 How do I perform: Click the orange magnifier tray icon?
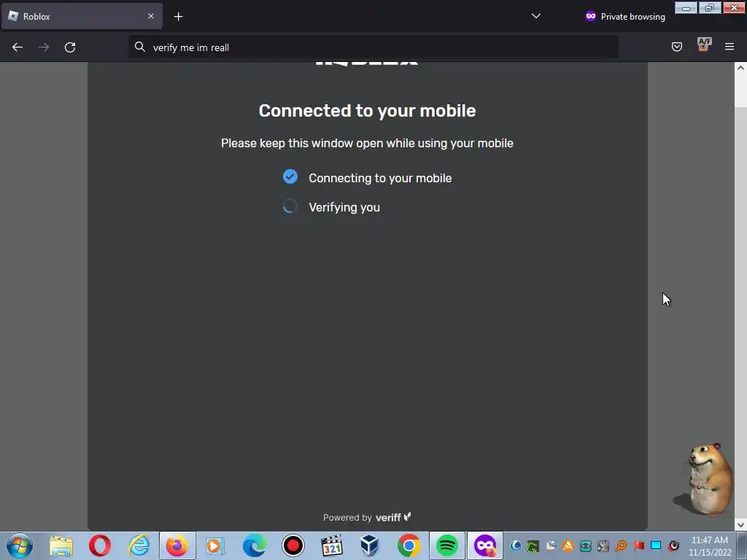[622, 545]
